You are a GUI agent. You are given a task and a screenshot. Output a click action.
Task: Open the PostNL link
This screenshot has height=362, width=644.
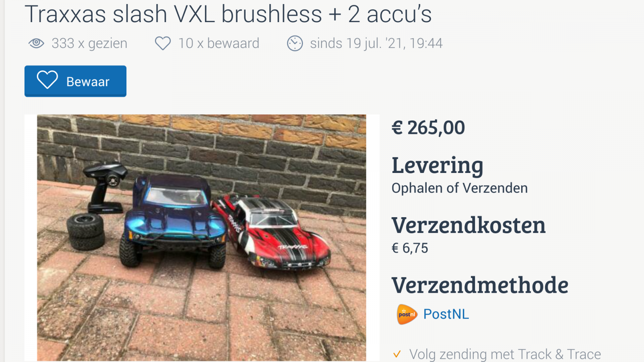pos(446,314)
